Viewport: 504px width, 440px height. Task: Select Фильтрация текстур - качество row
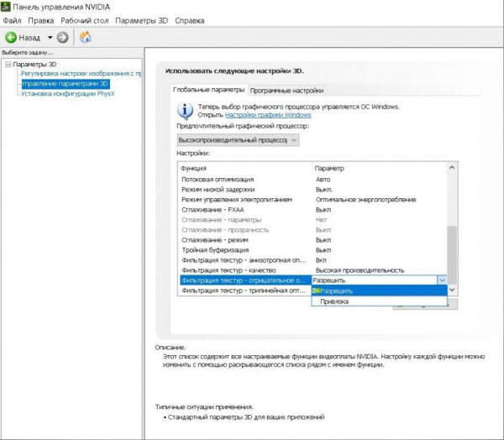(x=312, y=270)
